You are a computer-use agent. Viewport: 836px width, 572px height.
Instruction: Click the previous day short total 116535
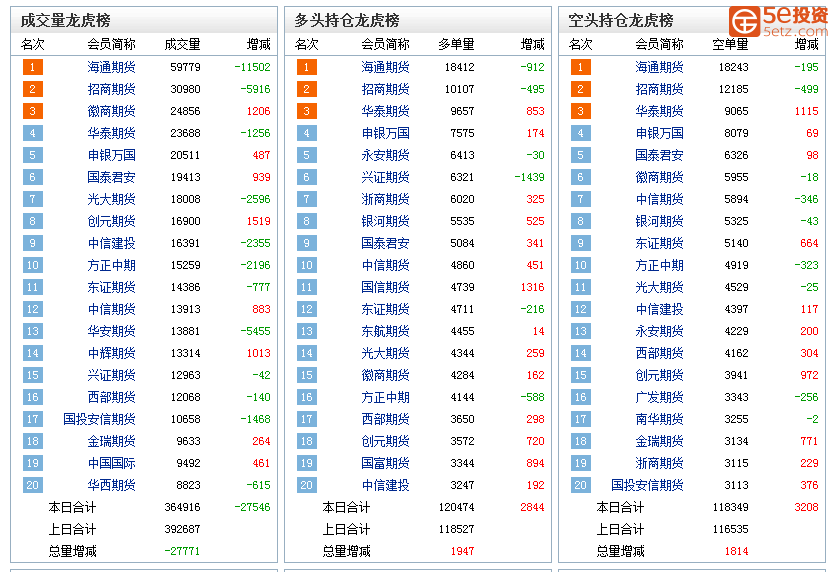point(730,529)
